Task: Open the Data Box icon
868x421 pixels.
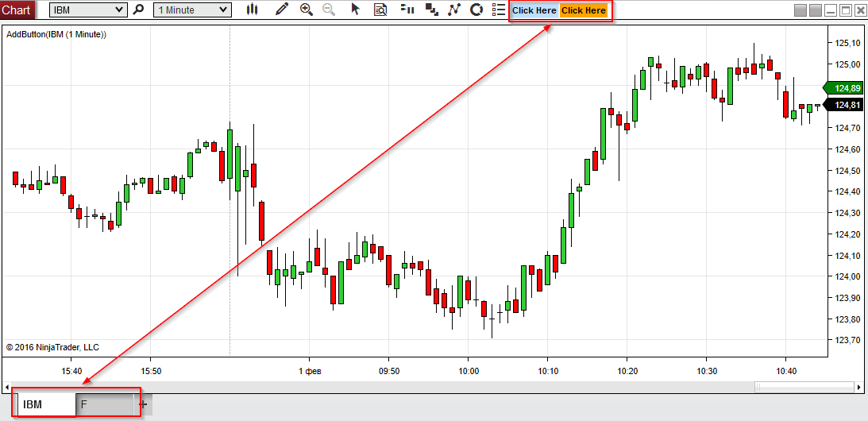Action: point(380,10)
